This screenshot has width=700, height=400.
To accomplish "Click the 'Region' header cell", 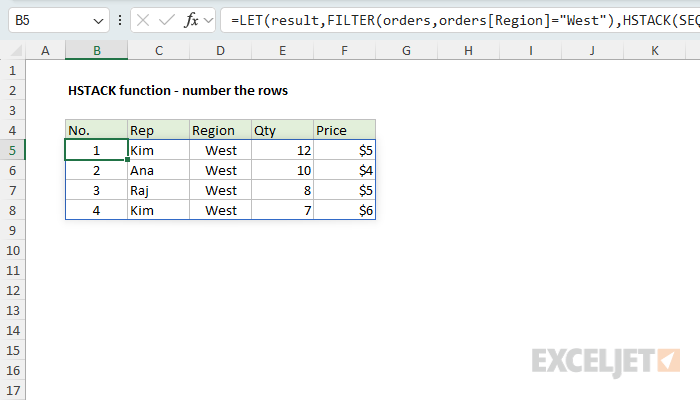I will (221, 130).
